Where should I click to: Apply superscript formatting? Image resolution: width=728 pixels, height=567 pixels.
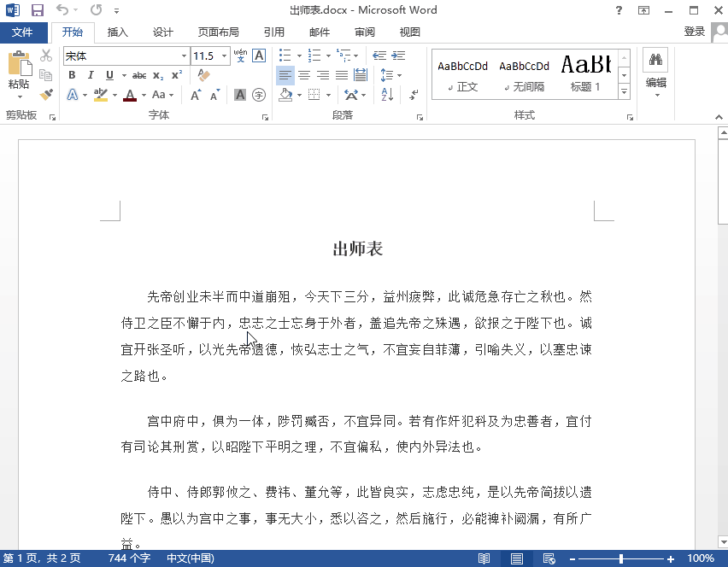pyautogui.click(x=177, y=75)
